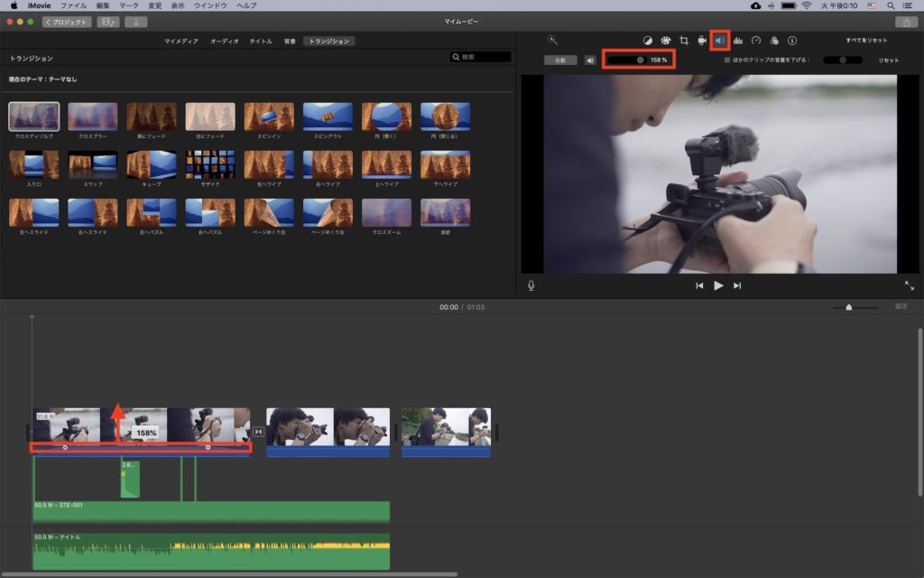The height and width of the screenshot is (578, 924).
Task: Open noise reduction and equalizer tool
Action: click(x=738, y=41)
